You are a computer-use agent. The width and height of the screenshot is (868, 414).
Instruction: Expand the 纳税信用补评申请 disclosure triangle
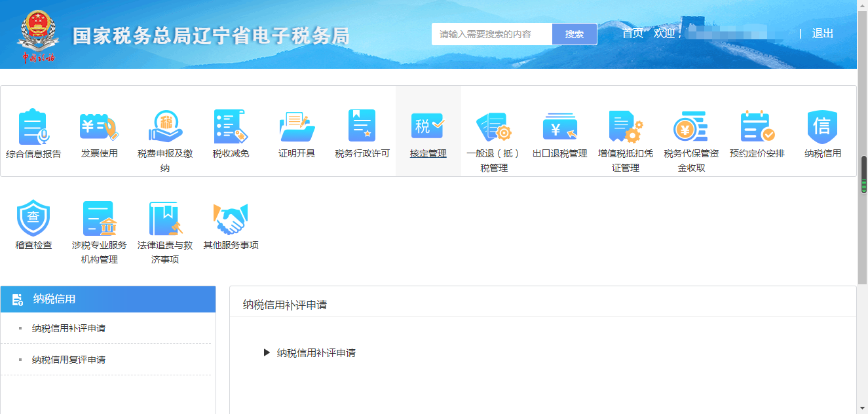tap(267, 352)
